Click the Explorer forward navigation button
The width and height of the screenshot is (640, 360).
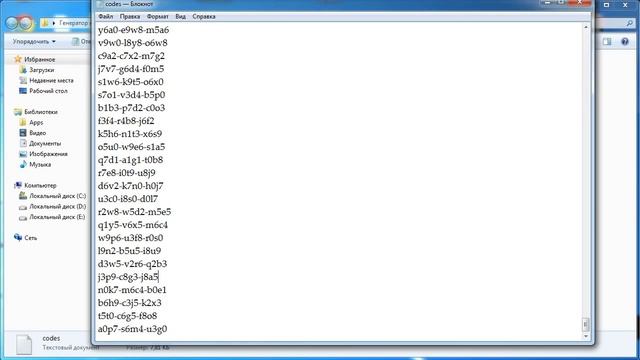pos(26,23)
